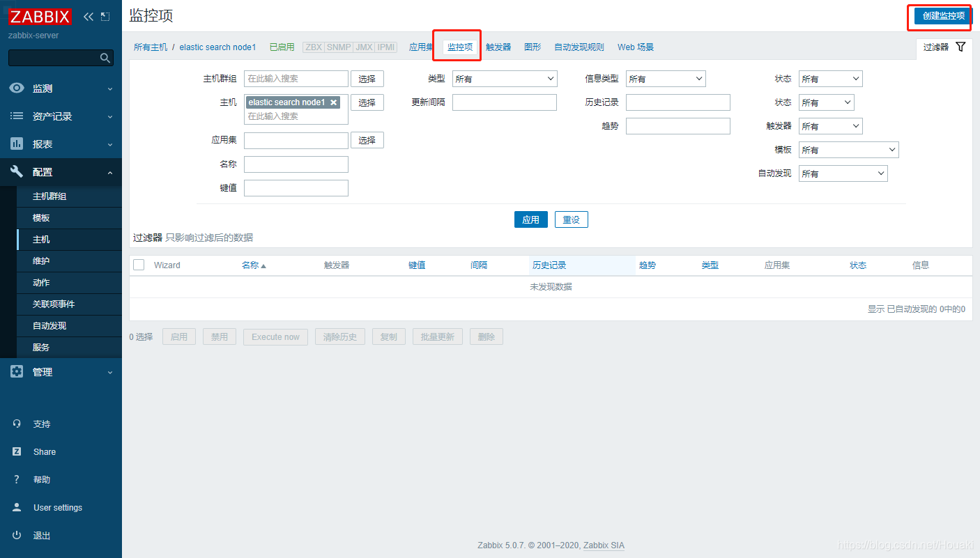The image size is (980, 558).
Task: Click the 监测 eye icon
Action: (17, 88)
